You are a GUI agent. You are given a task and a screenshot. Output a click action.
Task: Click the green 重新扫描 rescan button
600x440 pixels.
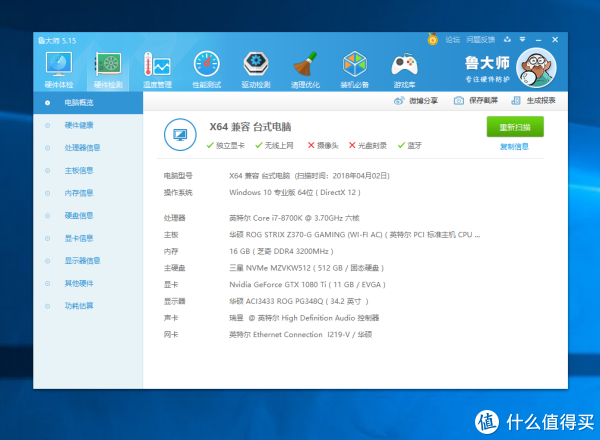515,127
